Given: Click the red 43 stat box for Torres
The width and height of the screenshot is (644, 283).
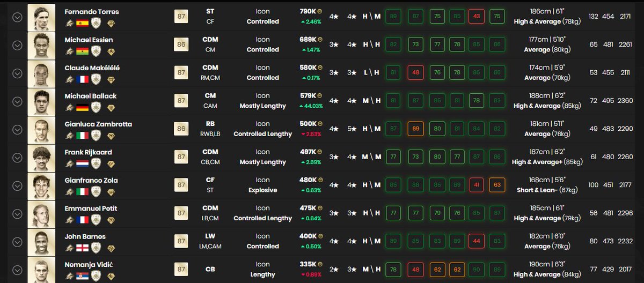Looking at the screenshot, I should [477, 17].
